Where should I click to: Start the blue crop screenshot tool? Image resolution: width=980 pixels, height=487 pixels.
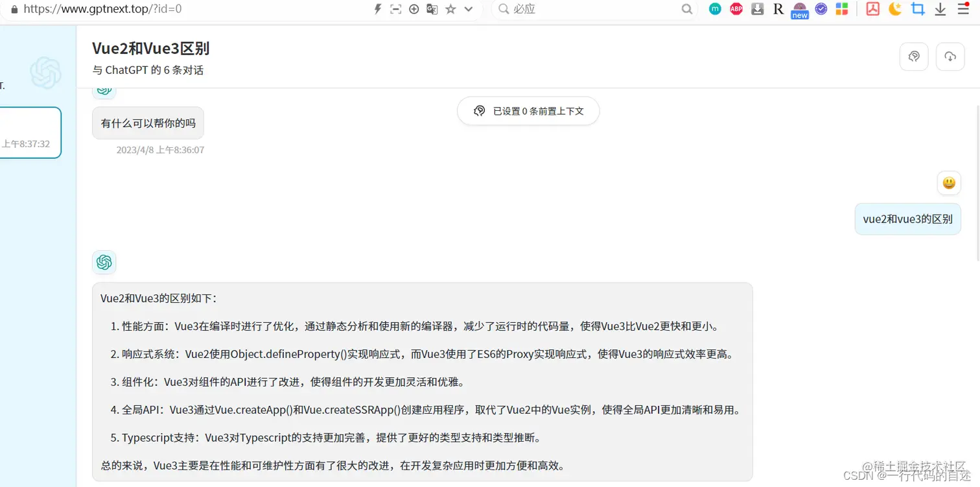(x=917, y=9)
